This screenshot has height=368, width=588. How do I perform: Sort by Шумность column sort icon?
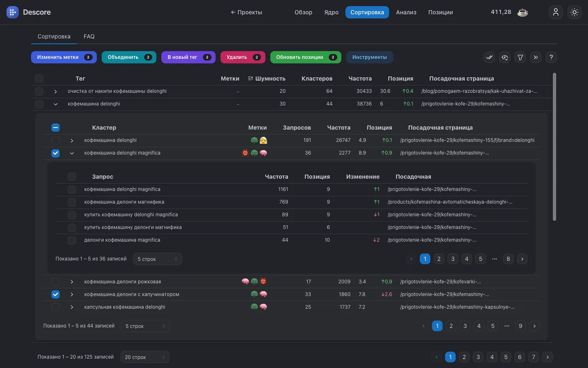click(x=250, y=79)
